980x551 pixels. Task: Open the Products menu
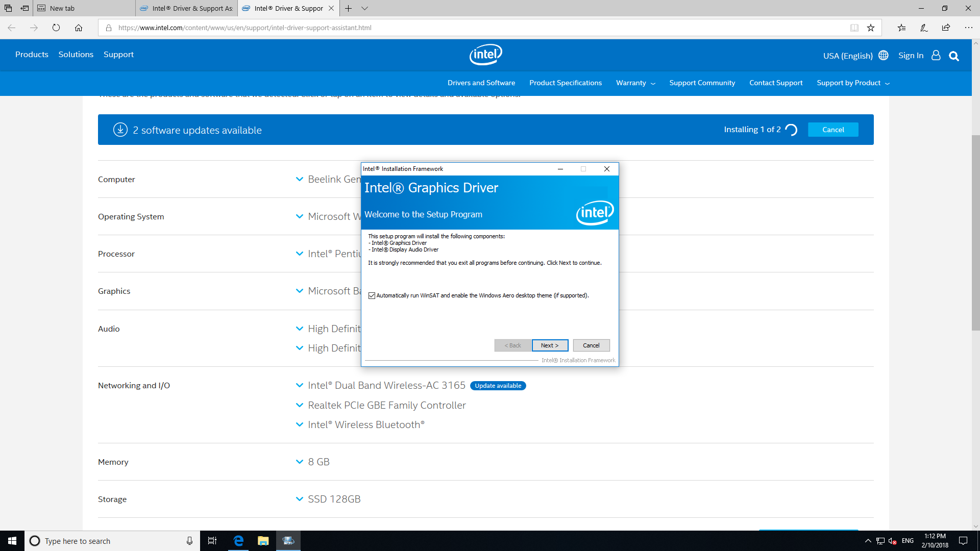coord(32,55)
